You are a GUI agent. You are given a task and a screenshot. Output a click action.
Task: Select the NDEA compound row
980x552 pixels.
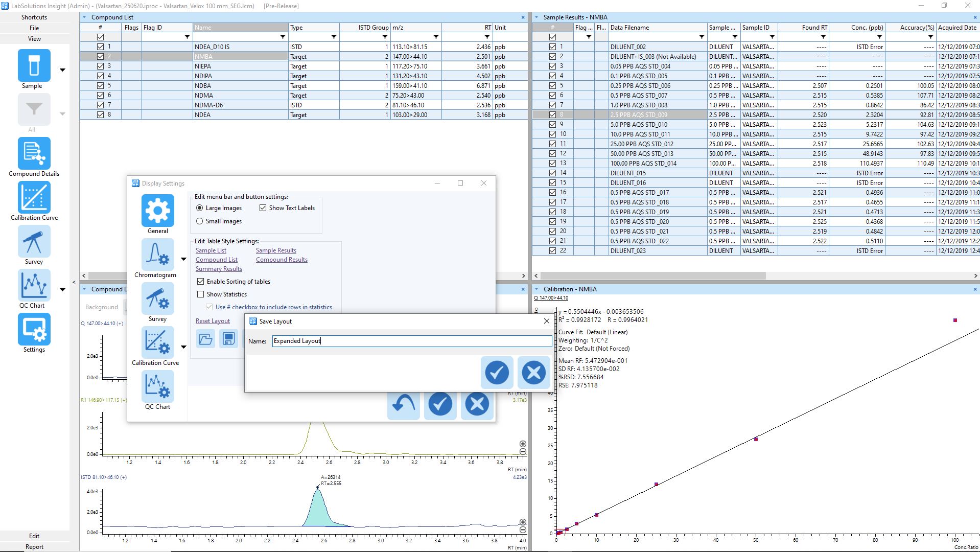coord(304,115)
